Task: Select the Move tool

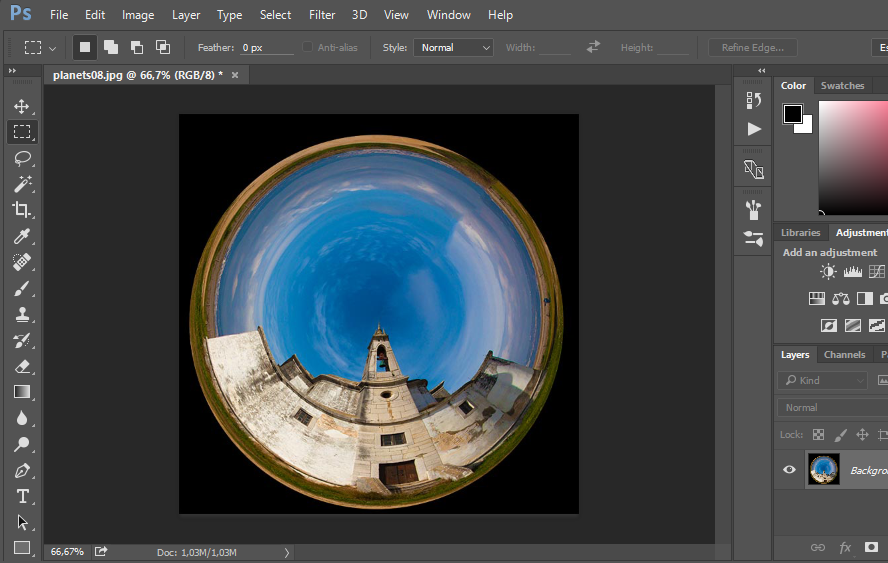Action: [x=22, y=106]
